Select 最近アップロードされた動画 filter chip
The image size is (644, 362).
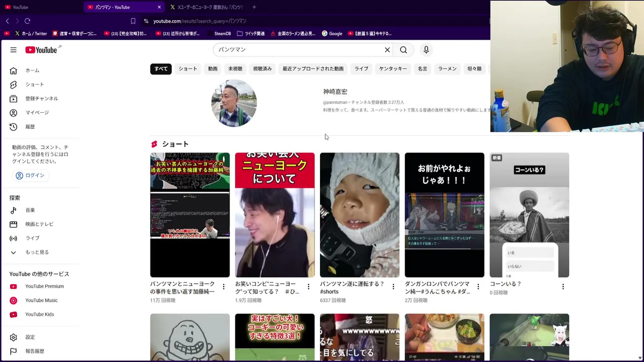313,69
